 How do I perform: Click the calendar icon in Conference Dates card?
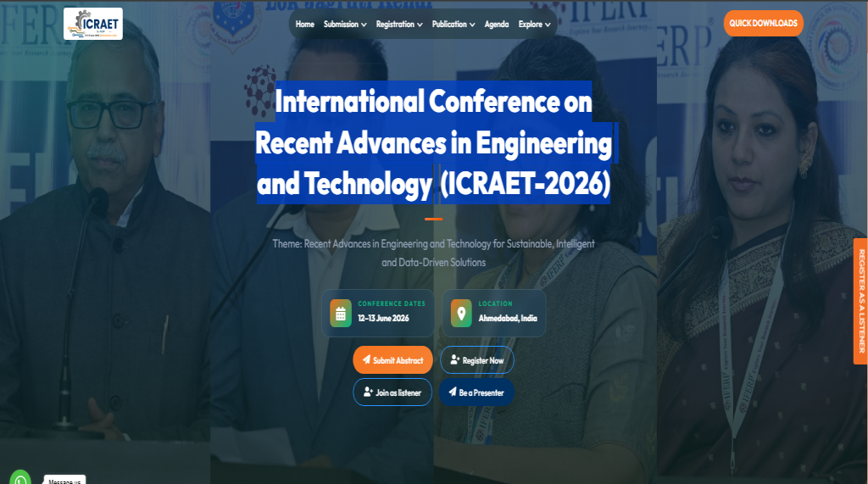pyautogui.click(x=341, y=314)
